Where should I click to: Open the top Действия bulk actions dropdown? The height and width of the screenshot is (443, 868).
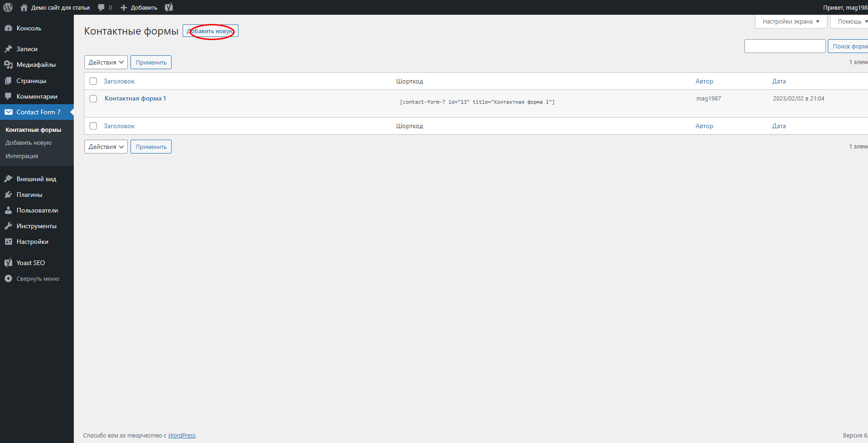[106, 62]
